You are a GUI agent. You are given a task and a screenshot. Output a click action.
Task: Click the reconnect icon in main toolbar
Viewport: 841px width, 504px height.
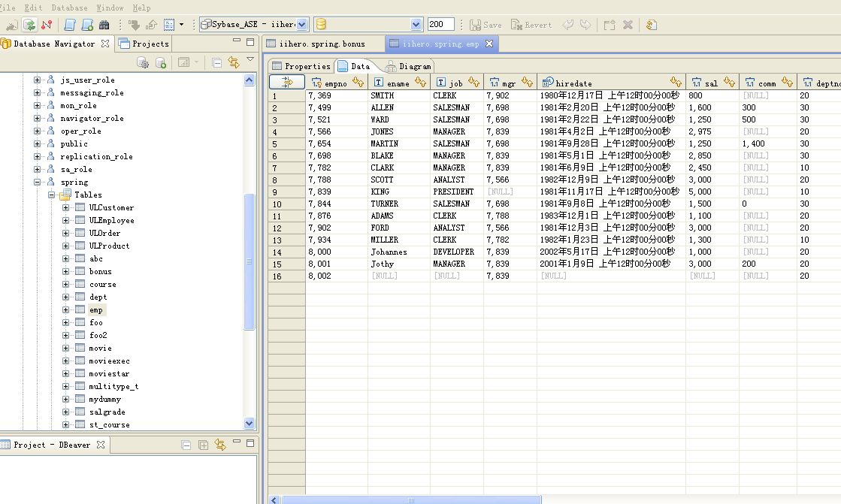(x=29, y=25)
